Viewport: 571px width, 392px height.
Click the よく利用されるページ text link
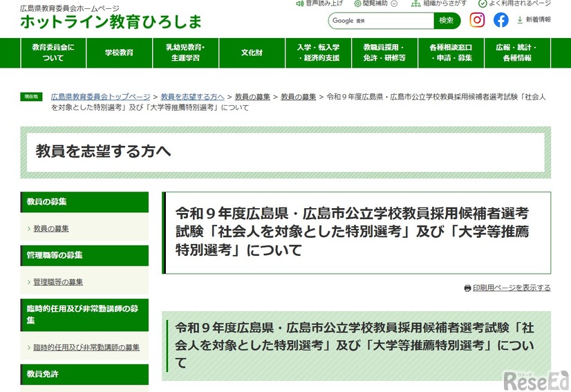520,3
